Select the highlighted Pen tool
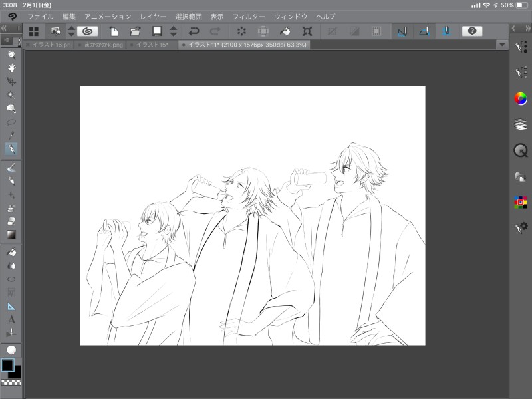532x399 pixels. [x=11, y=149]
